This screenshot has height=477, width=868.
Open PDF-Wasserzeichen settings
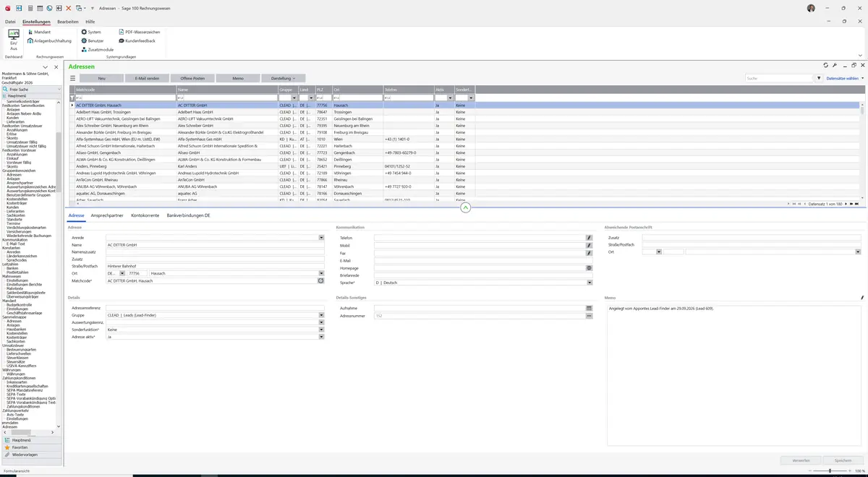pyautogui.click(x=139, y=32)
